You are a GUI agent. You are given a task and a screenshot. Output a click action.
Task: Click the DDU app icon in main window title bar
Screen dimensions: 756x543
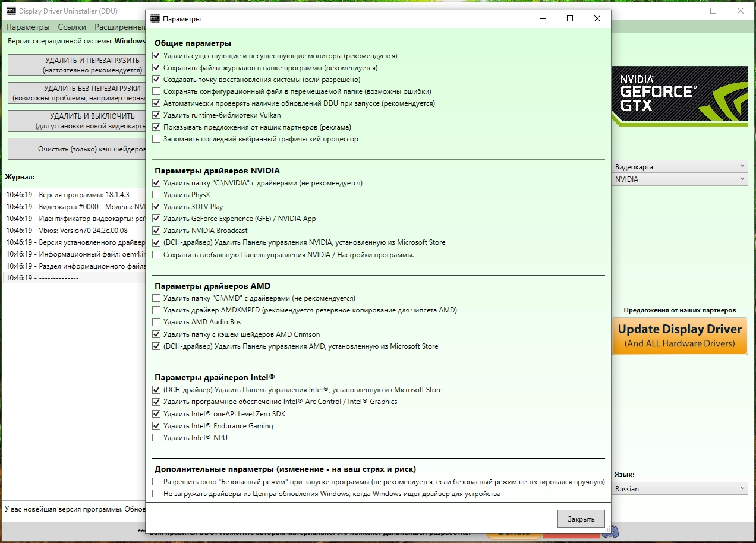[11, 11]
